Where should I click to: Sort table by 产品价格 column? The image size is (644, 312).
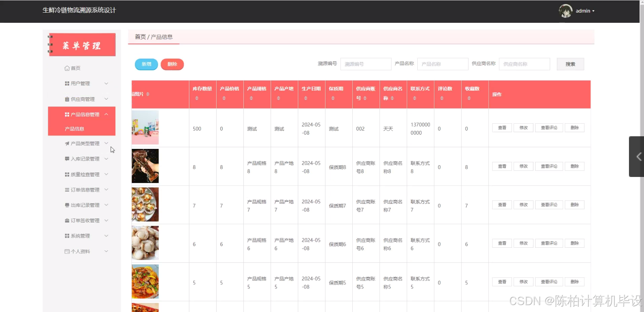point(224,98)
